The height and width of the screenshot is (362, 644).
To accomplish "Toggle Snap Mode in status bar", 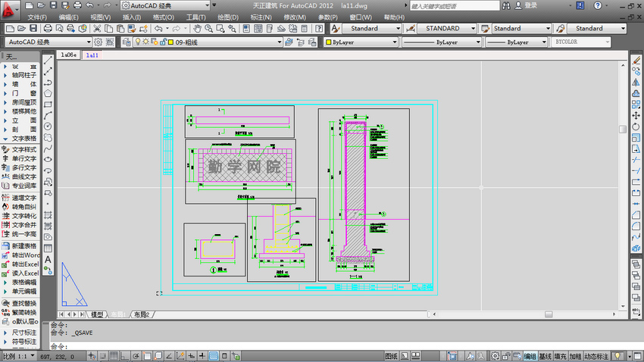I will point(103,356).
